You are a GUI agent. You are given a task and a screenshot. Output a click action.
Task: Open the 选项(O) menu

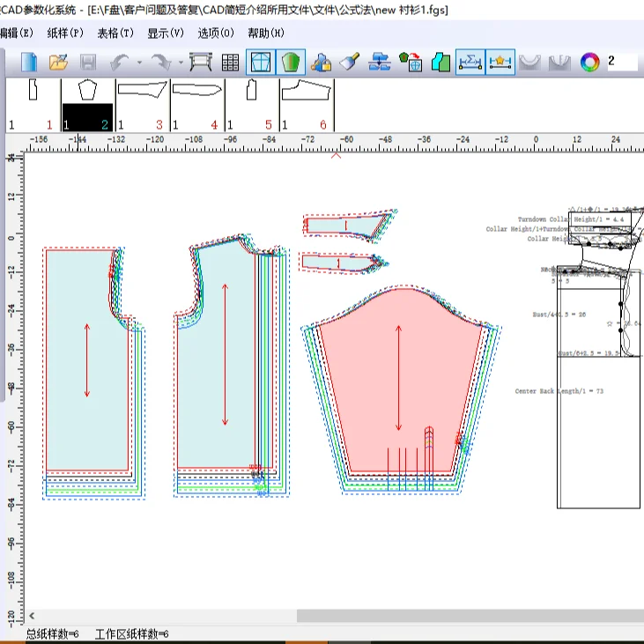(x=216, y=33)
